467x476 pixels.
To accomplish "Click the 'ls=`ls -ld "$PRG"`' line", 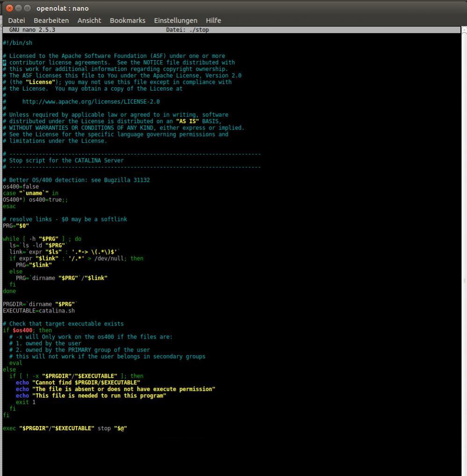I will [x=38, y=245].
